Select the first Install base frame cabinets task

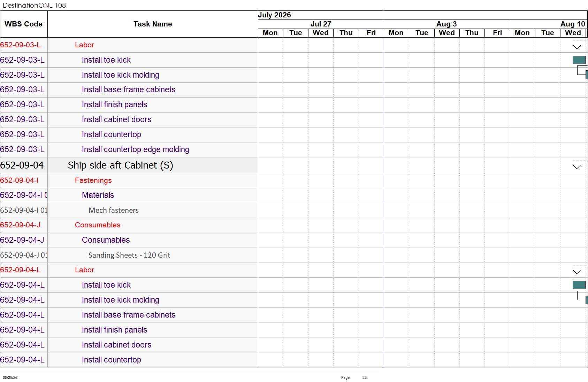[129, 89]
